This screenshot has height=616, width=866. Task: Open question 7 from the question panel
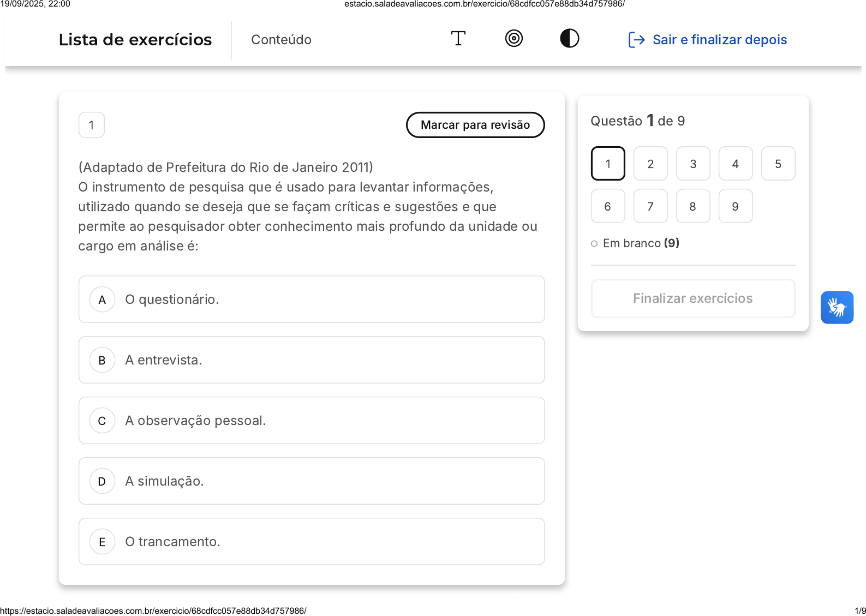[650, 206]
